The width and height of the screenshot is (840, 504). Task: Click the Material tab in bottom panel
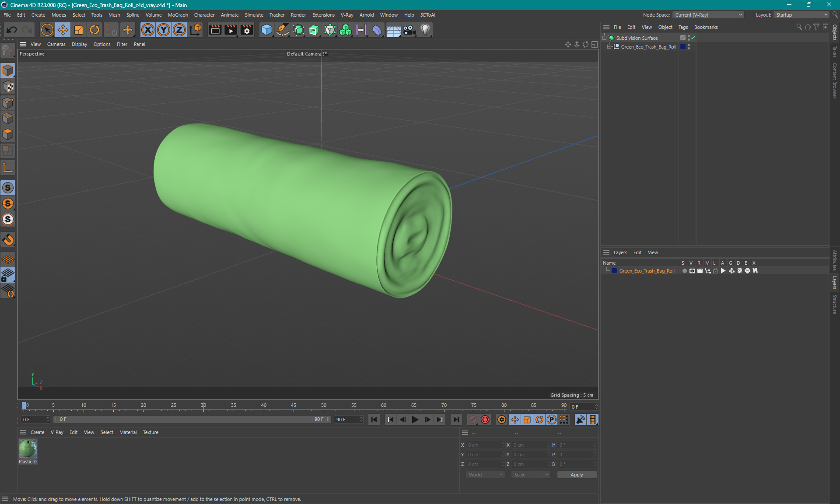[127, 432]
